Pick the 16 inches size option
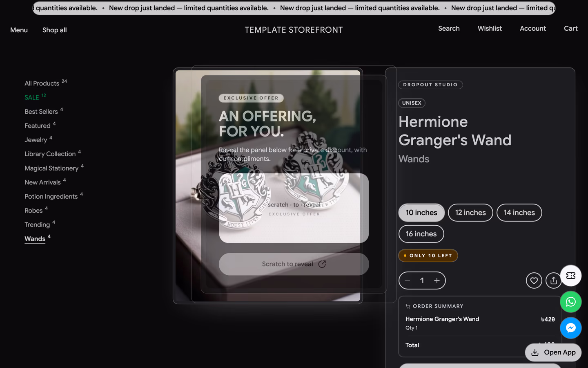The image size is (588, 368). (421, 234)
